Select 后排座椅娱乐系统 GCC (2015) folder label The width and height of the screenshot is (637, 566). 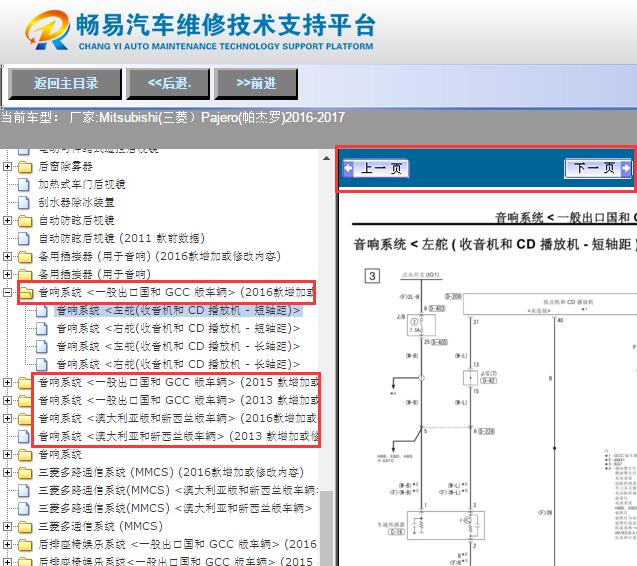177,562
